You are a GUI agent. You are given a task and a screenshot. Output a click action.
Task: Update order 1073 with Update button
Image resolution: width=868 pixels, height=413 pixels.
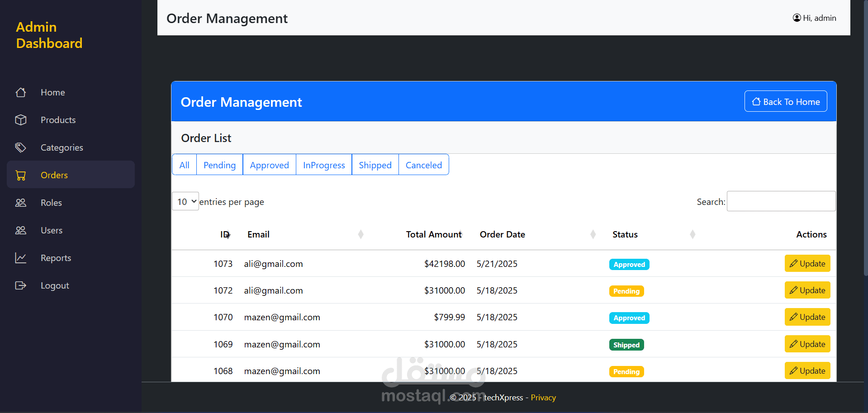click(x=807, y=264)
